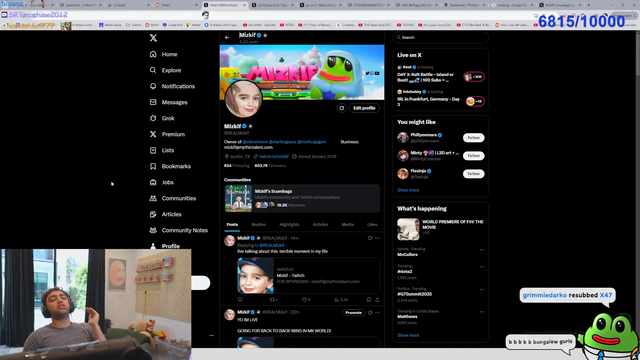Screen dimensions: 640x360
Task: Click the X logo in the sidebar
Action: [153, 38]
